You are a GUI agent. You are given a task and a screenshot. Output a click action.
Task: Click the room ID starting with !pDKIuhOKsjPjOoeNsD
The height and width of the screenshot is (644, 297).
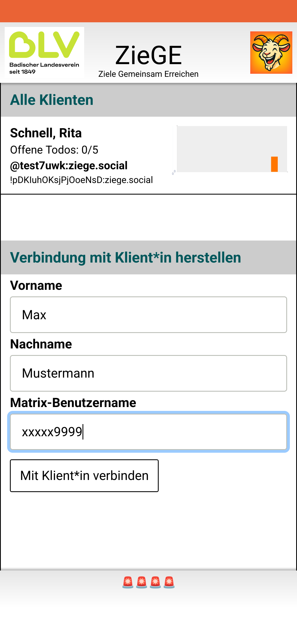click(x=81, y=180)
